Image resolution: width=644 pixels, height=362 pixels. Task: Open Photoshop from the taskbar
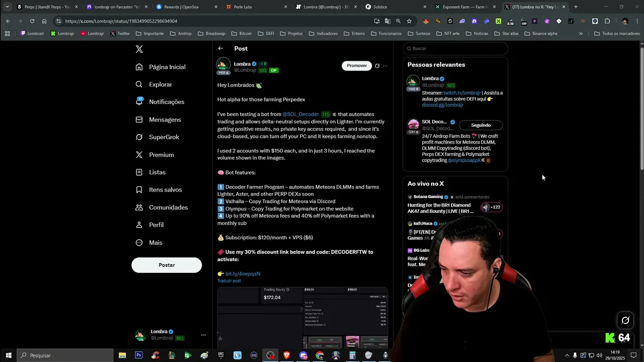coord(138,355)
